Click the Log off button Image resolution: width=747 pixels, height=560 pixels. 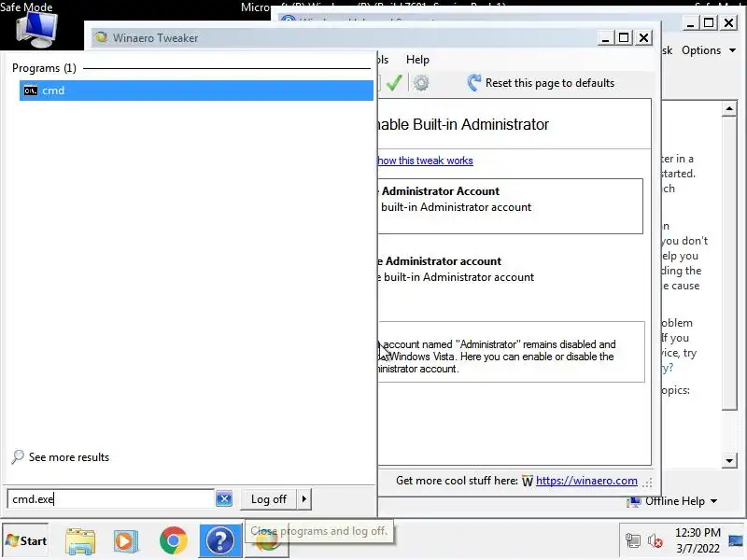(x=268, y=499)
